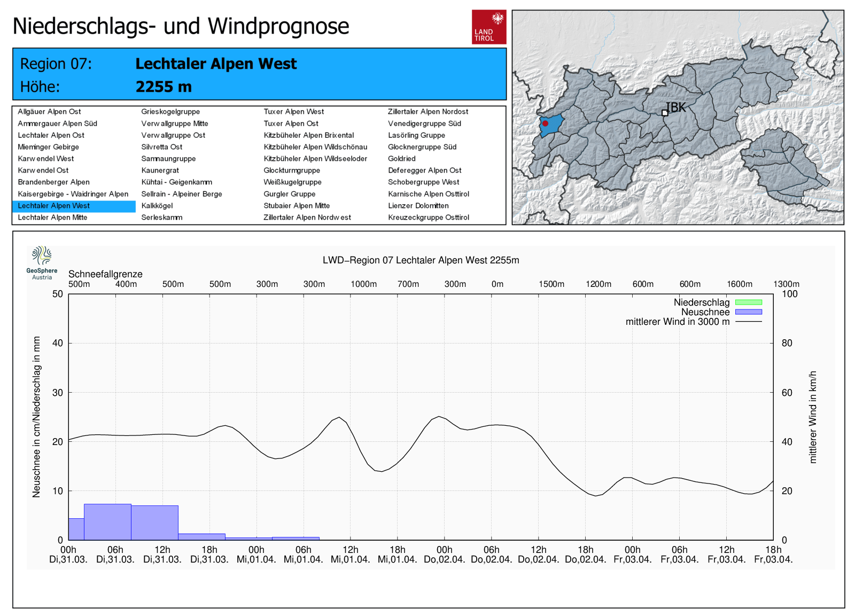Choose Zillertaler Alpen Nordost region
The height and width of the screenshot is (616, 855).
(x=428, y=112)
